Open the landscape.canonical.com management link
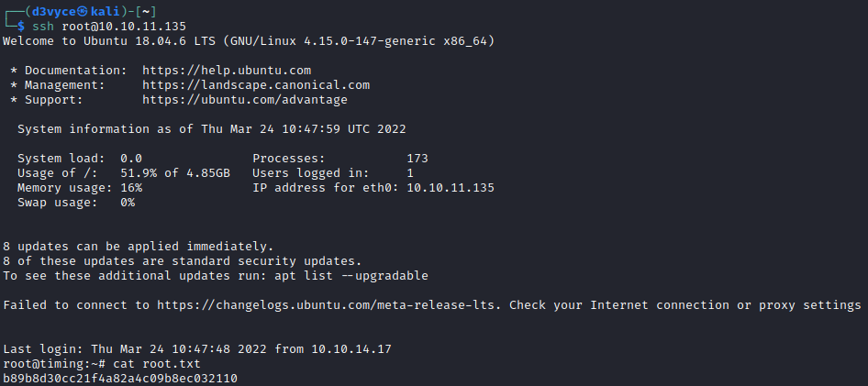Screen dimensions: 868x386 [256, 85]
